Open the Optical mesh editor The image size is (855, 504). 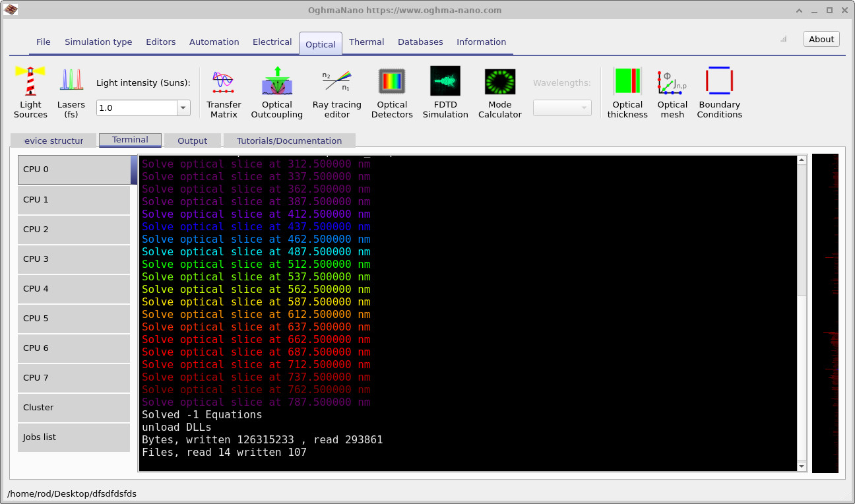(x=672, y=92)
